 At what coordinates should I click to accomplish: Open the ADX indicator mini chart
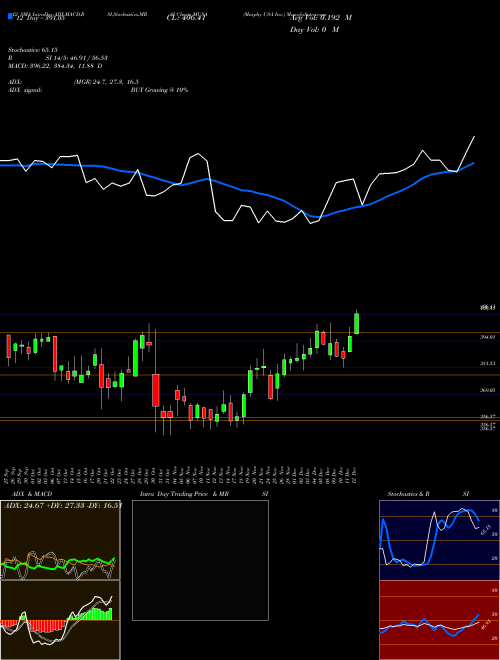(x=60, y=540)
